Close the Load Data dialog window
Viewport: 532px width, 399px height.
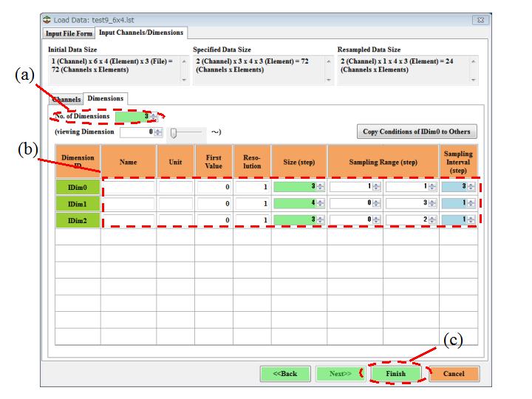click(480, 20)
